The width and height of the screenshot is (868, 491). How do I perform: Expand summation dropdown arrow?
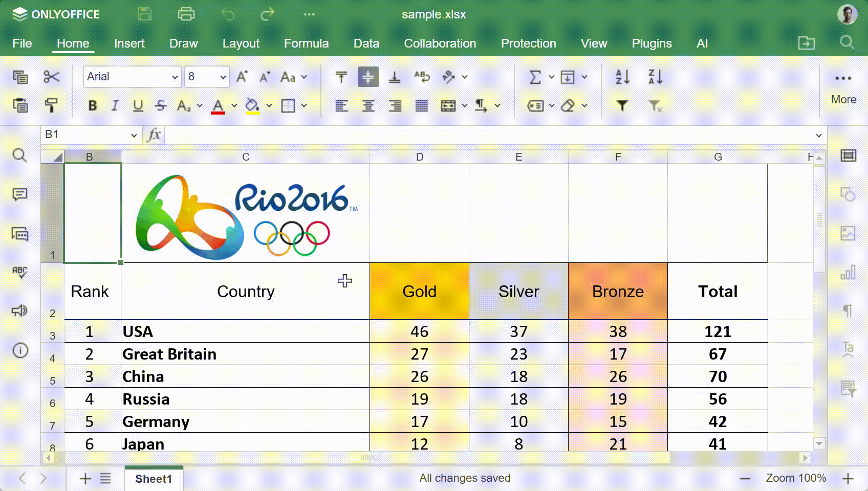(x=552, y=77)
